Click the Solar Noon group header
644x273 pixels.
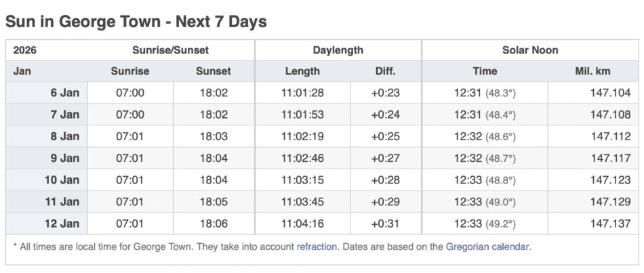click(530, 50)
